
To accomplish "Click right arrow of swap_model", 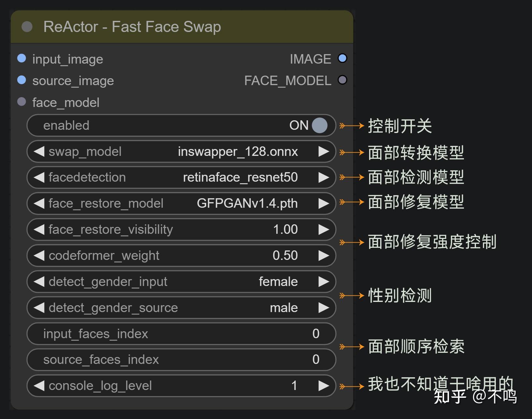I will point(324,151).
